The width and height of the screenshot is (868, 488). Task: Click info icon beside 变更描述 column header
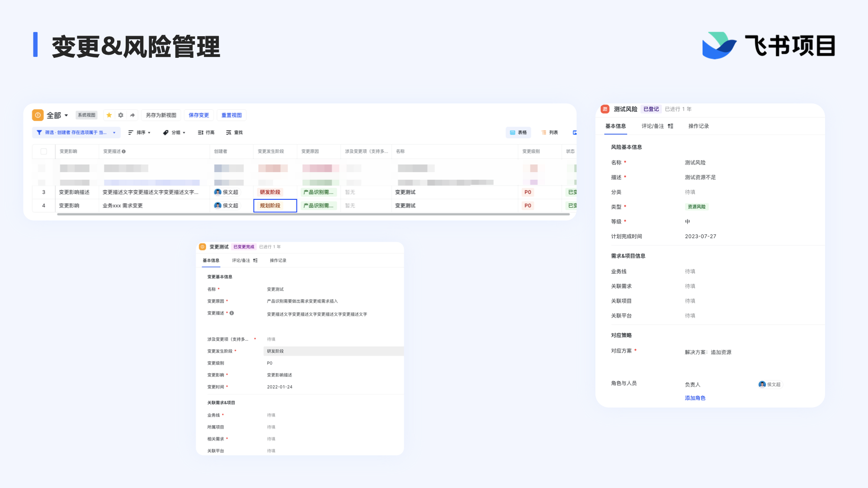tap(124, 151)
